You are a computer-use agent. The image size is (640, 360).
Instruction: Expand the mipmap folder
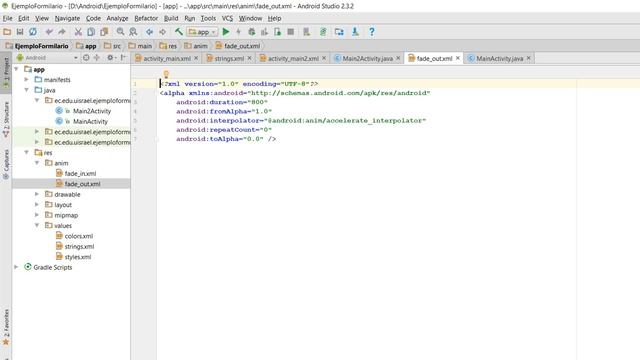tap(37, 215)
